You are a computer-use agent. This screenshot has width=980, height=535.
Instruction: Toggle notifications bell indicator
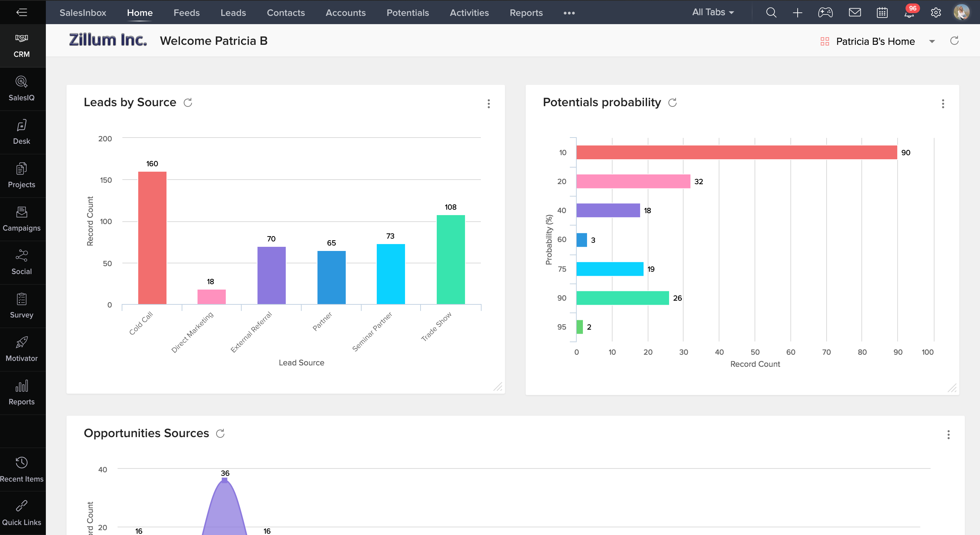(x=909, y=12)
